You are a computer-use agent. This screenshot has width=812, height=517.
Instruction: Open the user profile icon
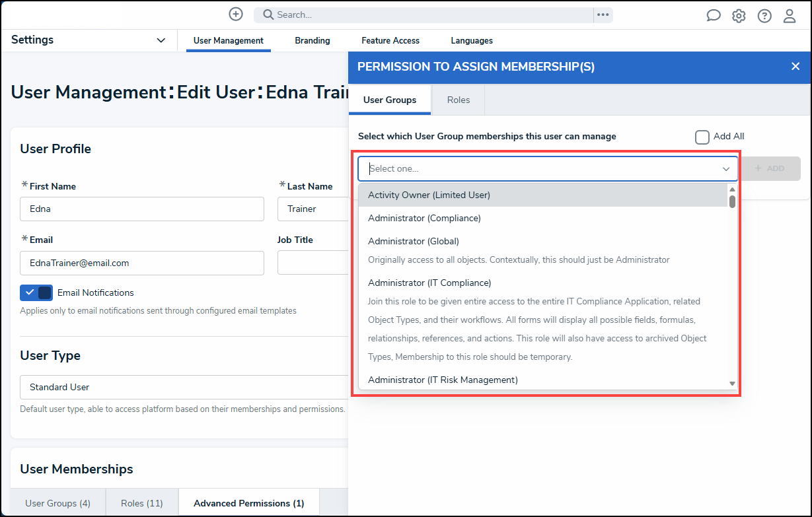[790, 16]
